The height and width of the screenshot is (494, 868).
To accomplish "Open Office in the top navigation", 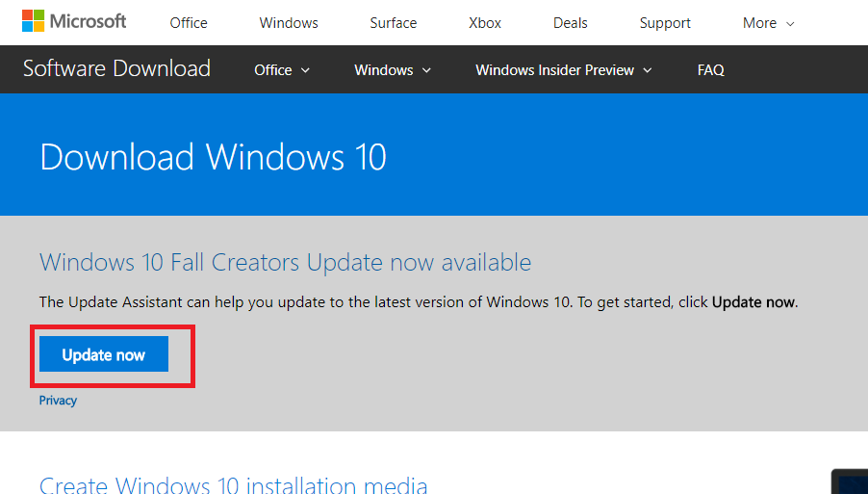I will tap(189, 23).
